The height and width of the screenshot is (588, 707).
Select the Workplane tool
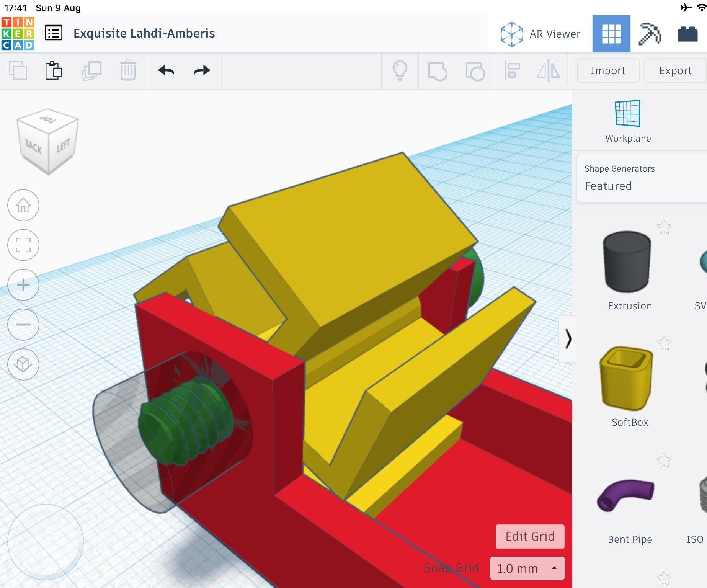[x=628, y=121]
